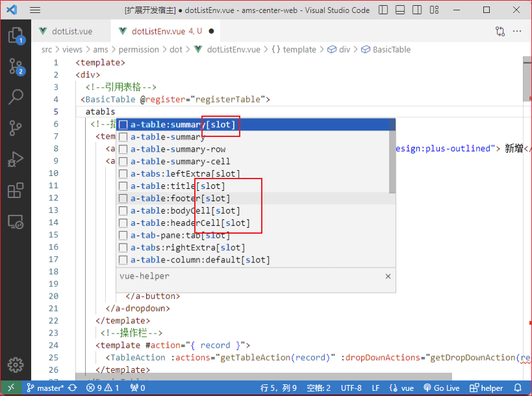Viewport: 532px width, 396px height.
Task: Click Go Live in status bar
Action: 442,388
